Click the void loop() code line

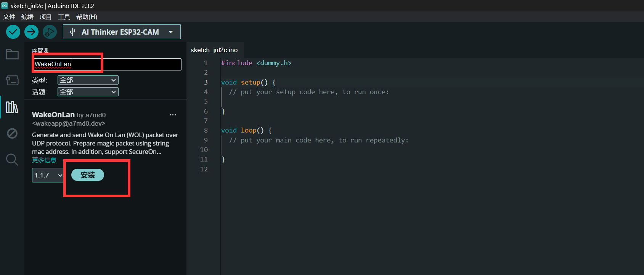coord(246,130)
